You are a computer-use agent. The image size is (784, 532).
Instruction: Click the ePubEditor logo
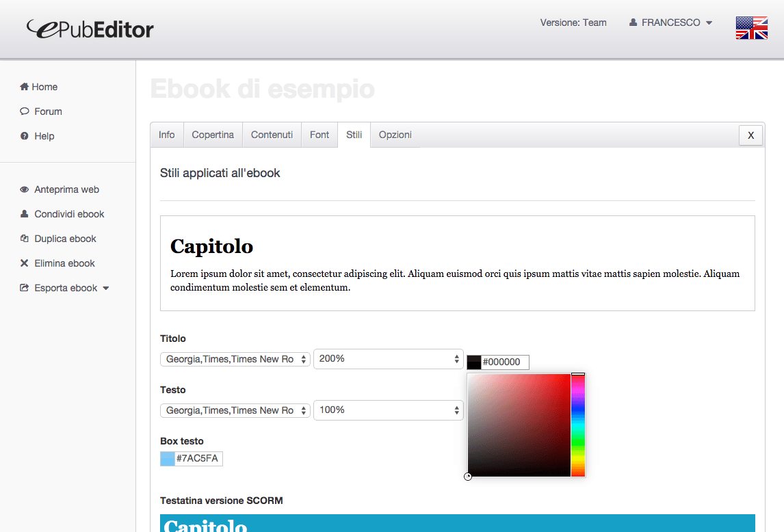pos(89,29)
